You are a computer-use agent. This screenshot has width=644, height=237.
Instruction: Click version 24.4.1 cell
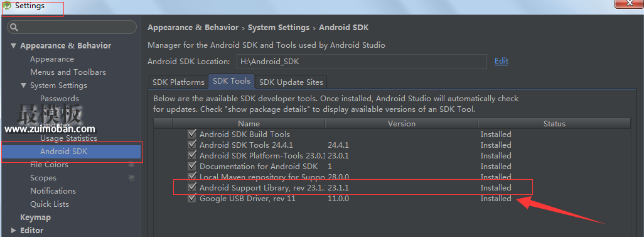click(339, 145)
